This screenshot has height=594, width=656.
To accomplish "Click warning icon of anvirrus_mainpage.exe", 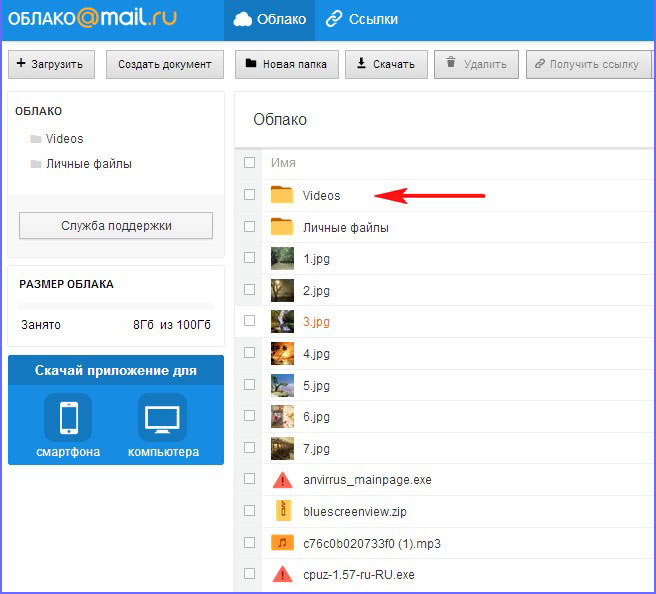I will point(282,480).
